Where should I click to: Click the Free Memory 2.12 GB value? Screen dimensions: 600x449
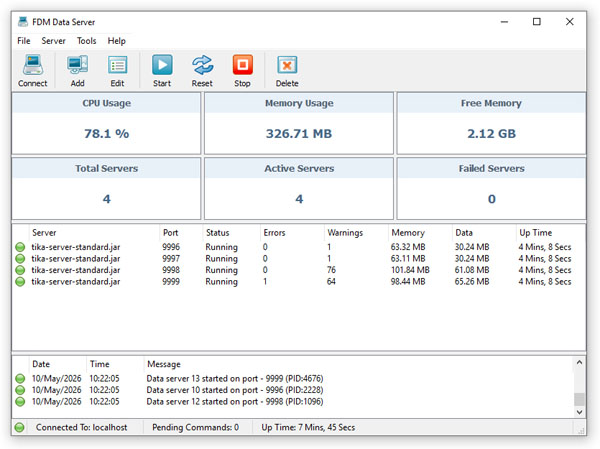(x=491, y=134)
